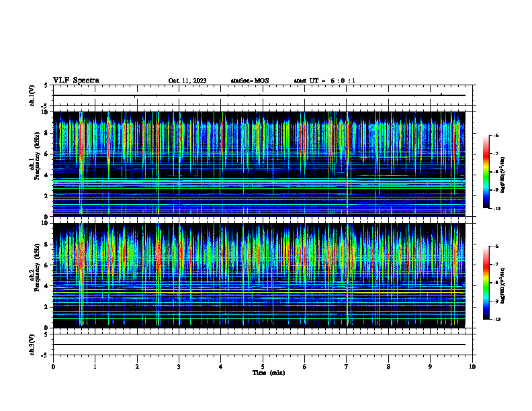Click the ch.3 voltage waveform strip

pyautogui.click(x=263, y=345)
